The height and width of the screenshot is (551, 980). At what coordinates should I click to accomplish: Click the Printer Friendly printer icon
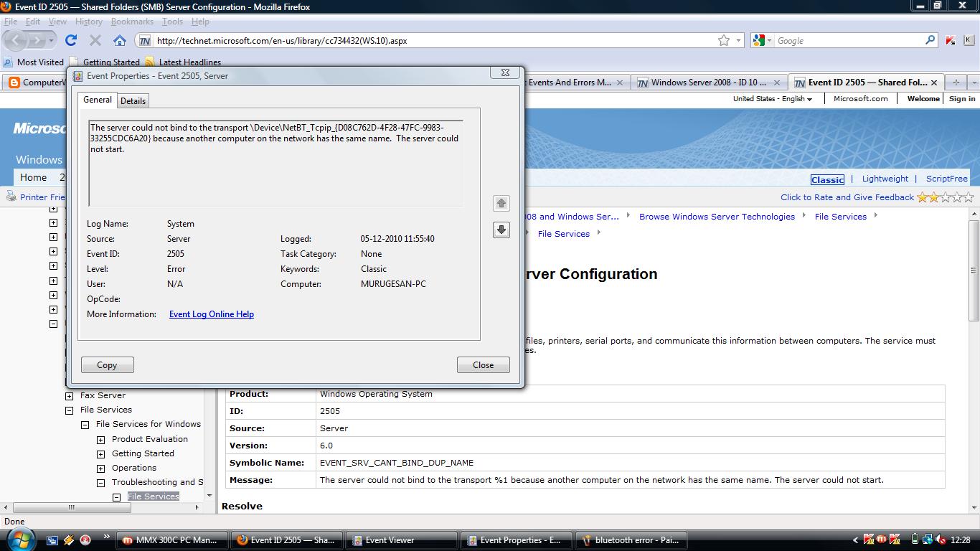click(11, 197)
